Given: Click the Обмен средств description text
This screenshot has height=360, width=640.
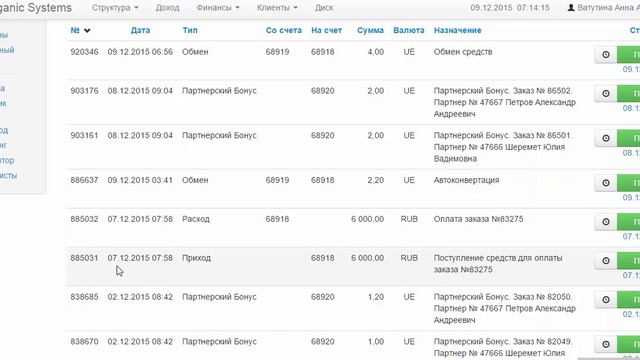Looking at the screenshot, I should tap(463, 52).
